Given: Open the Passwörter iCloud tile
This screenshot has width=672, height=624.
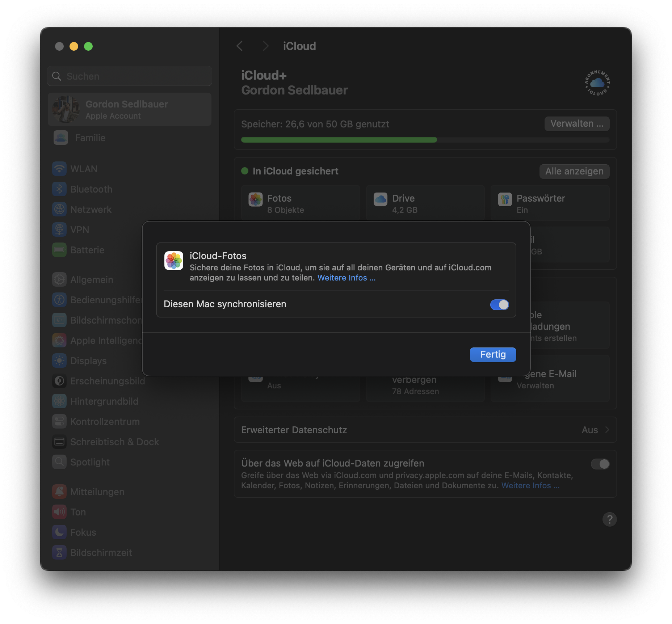Looking at the screenshot, I should coord(550,203).
